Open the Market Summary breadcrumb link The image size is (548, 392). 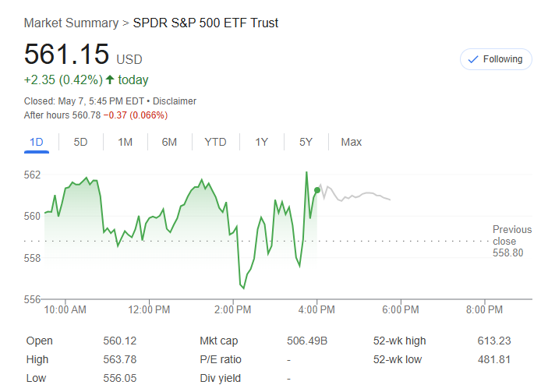(72, 23)
